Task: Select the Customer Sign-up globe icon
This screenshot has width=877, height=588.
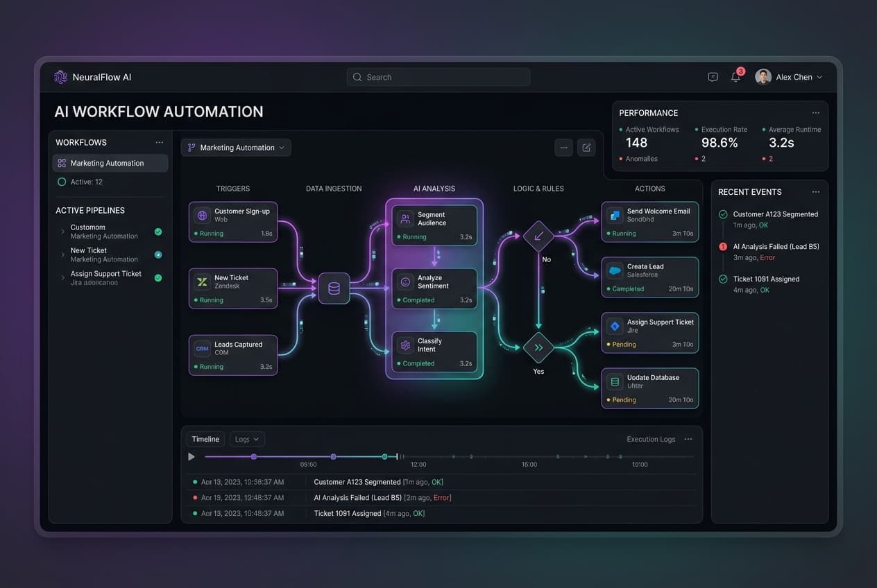Action: (202, 215)
